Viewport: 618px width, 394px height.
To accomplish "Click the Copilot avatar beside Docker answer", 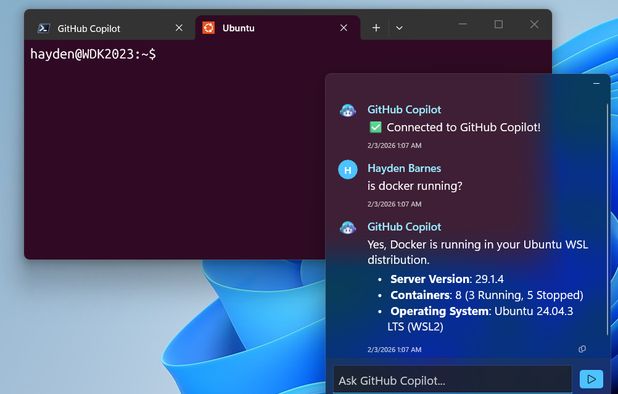I will (348, 228).
